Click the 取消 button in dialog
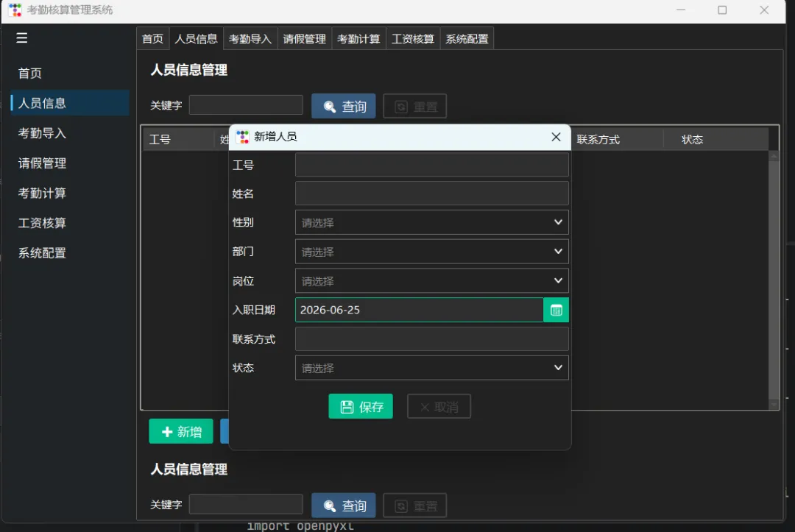 click(x=439, y=406)
